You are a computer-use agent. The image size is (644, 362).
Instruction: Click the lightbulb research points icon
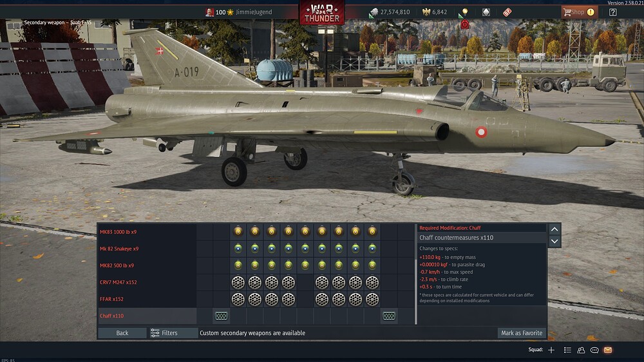click(x=464, y=12)
